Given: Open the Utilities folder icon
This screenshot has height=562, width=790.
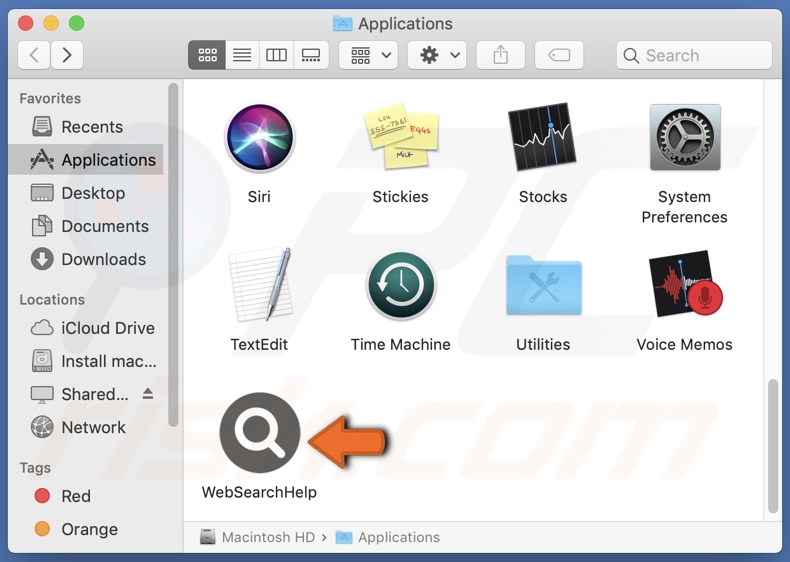Looking at the screenshot, I should point(544,285).
